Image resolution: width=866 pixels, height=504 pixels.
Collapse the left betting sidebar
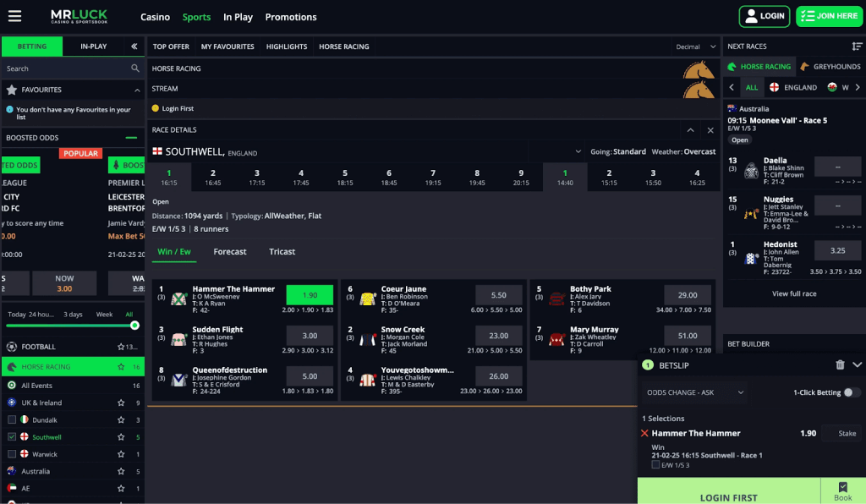click(134, 47)
